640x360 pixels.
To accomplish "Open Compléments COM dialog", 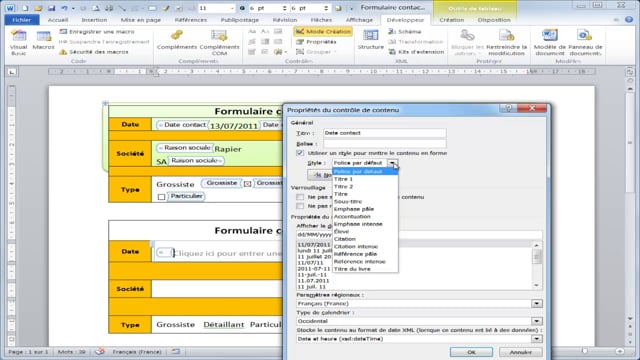I will click(x=219, y=42).
